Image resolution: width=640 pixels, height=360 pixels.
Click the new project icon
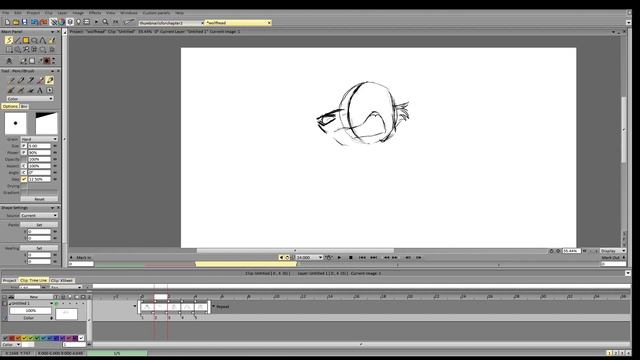coord(7,22)
